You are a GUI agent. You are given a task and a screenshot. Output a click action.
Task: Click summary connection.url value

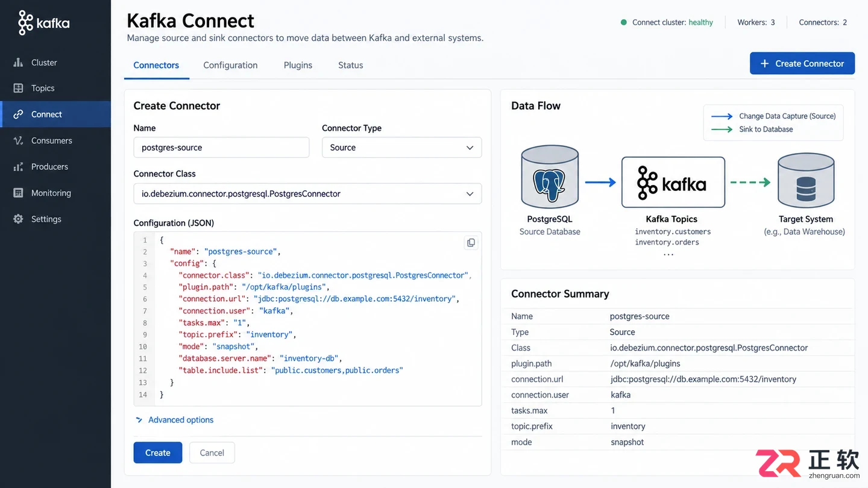(x=703, y=380)
